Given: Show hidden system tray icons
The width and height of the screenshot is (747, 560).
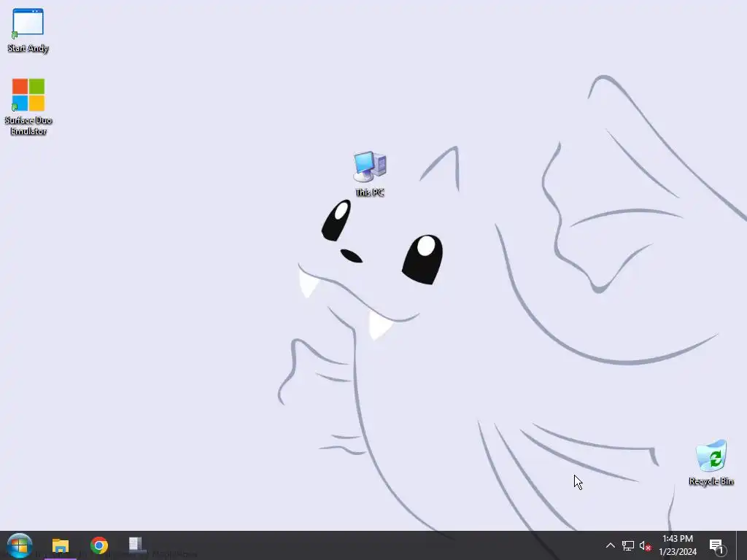Looking at the screenshot, I should pyautogui.click(x=611, y=545).
